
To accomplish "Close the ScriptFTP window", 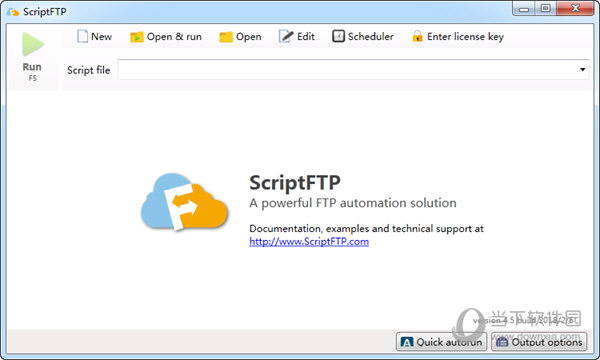I will (575, 8).
